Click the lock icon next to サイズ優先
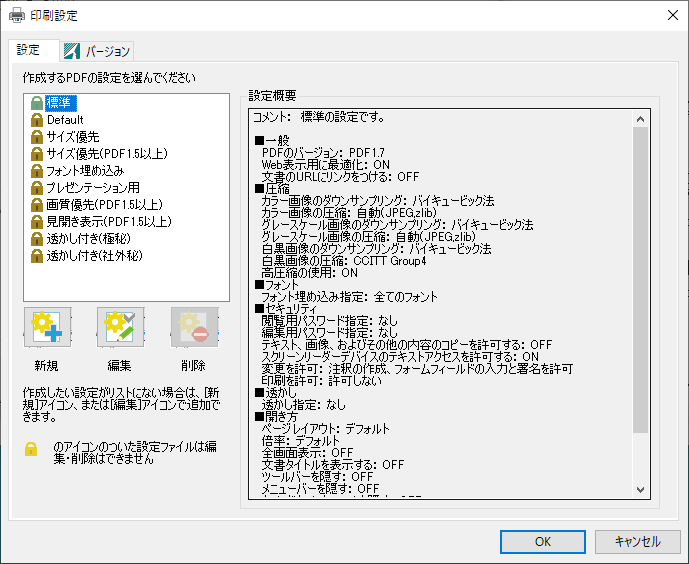Viewport: 689px width, 564px height. (37, 137)
